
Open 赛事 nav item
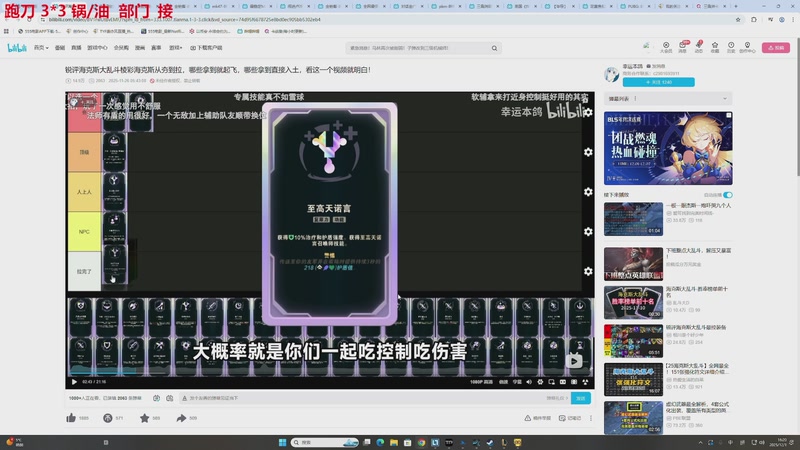[156, 47]
